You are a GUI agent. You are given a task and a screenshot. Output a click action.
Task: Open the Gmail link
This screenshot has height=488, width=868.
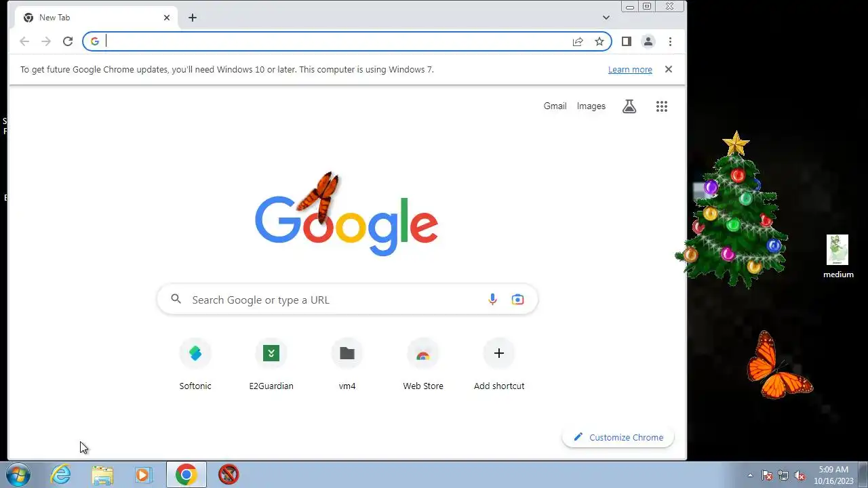pyautogui.click(x=555, y=106)
